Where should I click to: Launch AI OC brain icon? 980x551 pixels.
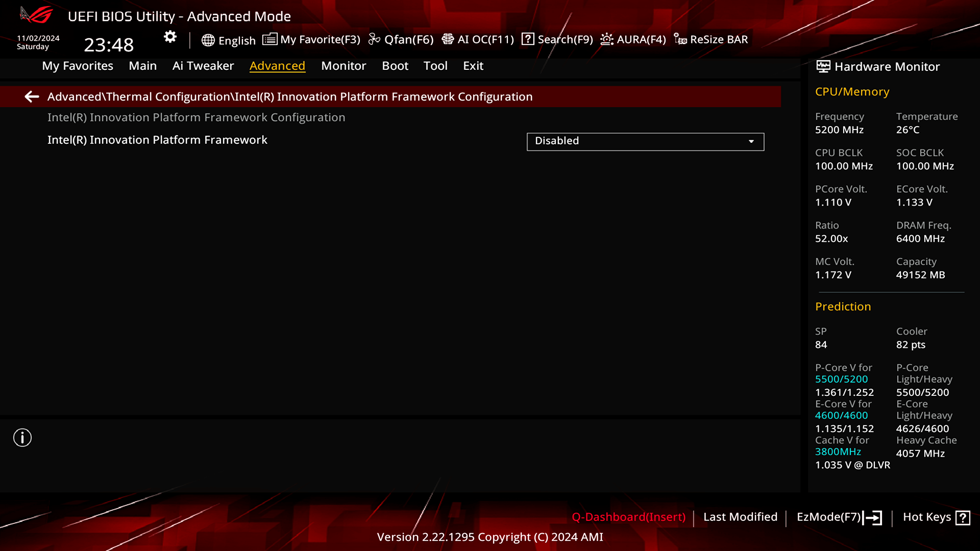click(x=448, y=39)
